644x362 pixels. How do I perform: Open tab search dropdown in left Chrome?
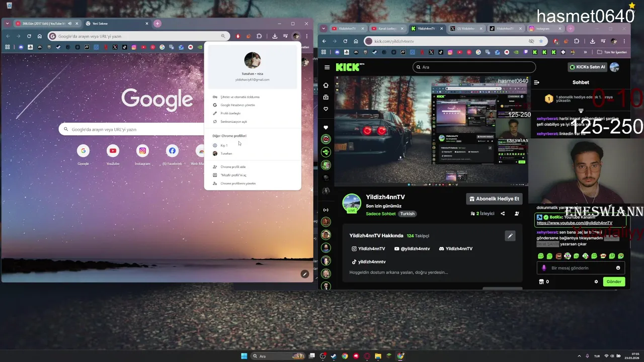pyautogui.click(x=8, y=24)
